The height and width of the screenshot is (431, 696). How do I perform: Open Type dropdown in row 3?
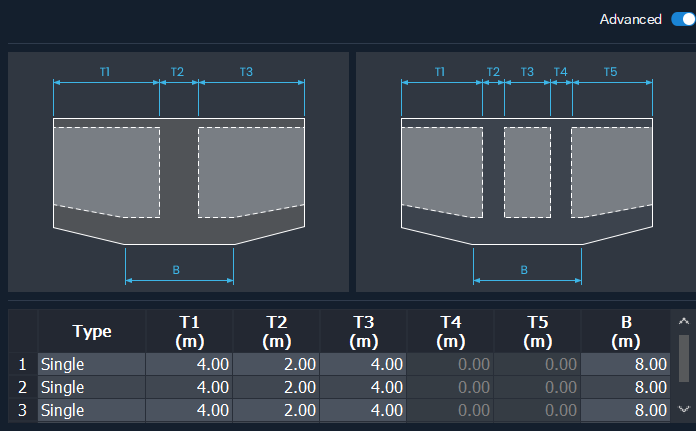click(92, 410)
